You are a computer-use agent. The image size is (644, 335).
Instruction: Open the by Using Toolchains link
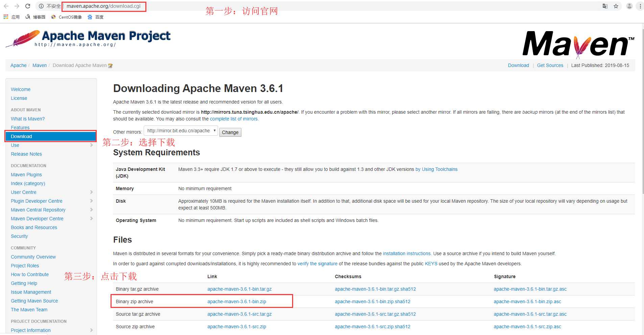[436, 169]
